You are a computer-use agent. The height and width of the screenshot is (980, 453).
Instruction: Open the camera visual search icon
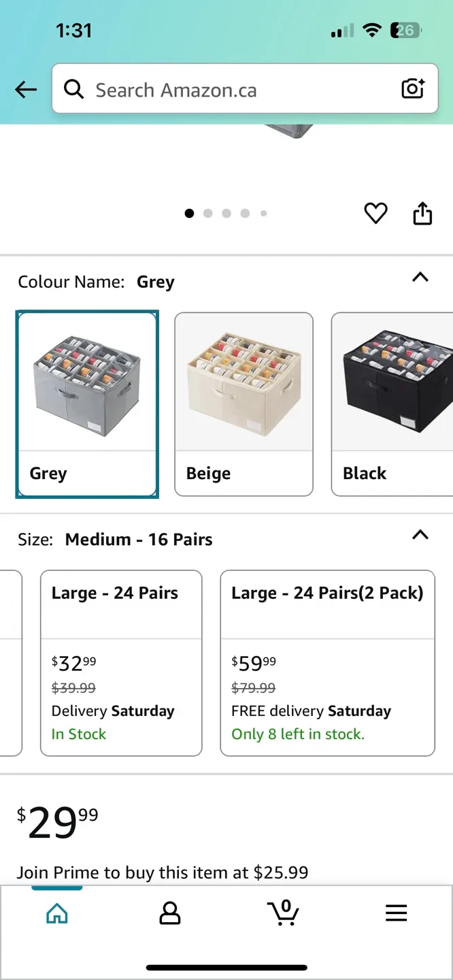(413, 89)
